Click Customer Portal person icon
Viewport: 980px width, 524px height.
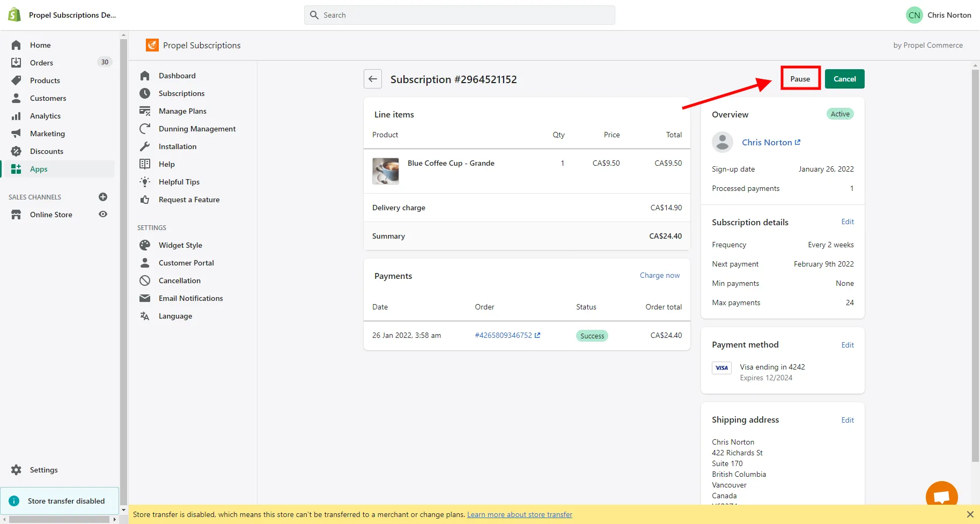coord(145,263)
